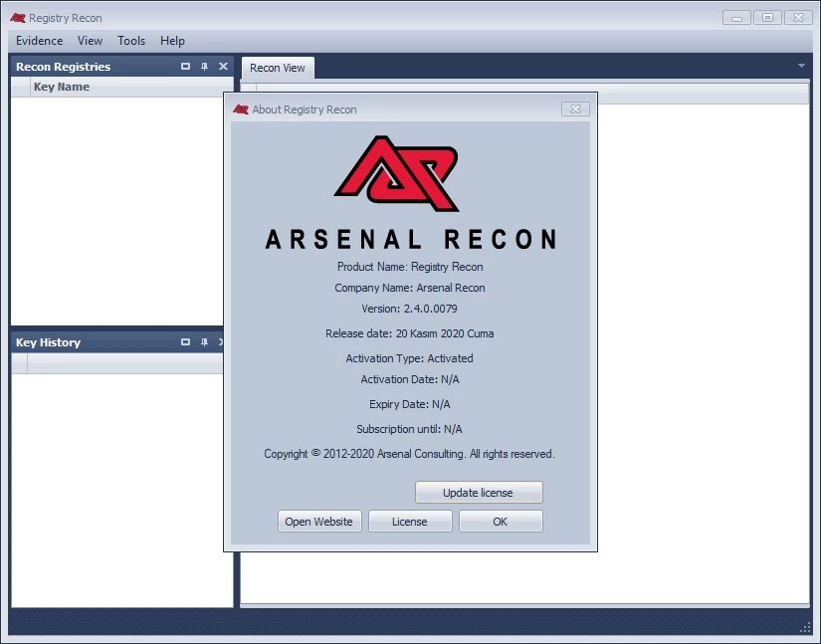This screenshot has width=821, height=644.
Task: Open the Help menu
Action: [172, 41]
